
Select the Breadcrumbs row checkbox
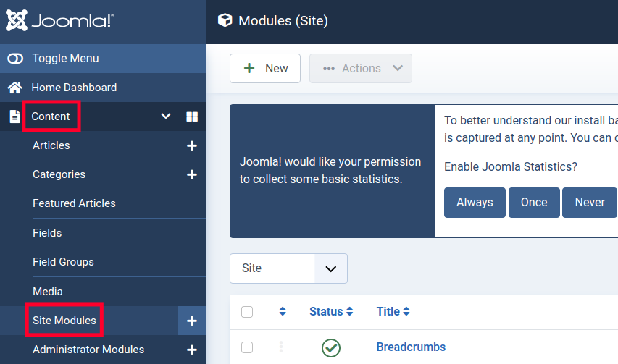pos(247,347)
